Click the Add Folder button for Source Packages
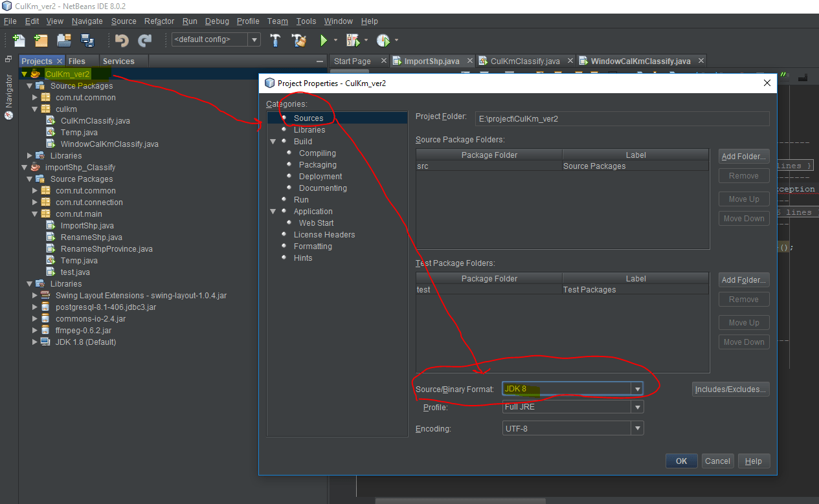This screenshot has width=819, height=504. [x=743, y=156]
